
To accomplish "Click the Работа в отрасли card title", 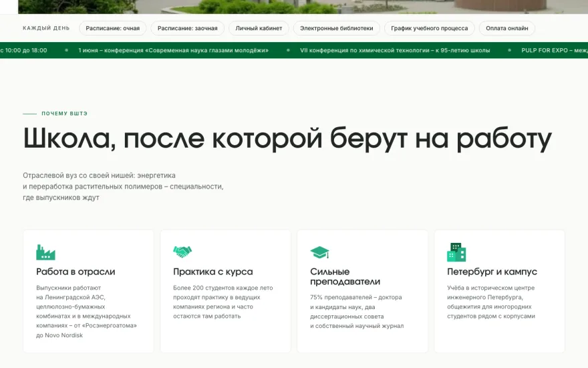I will pyautogui.click(x=76, y=272).
